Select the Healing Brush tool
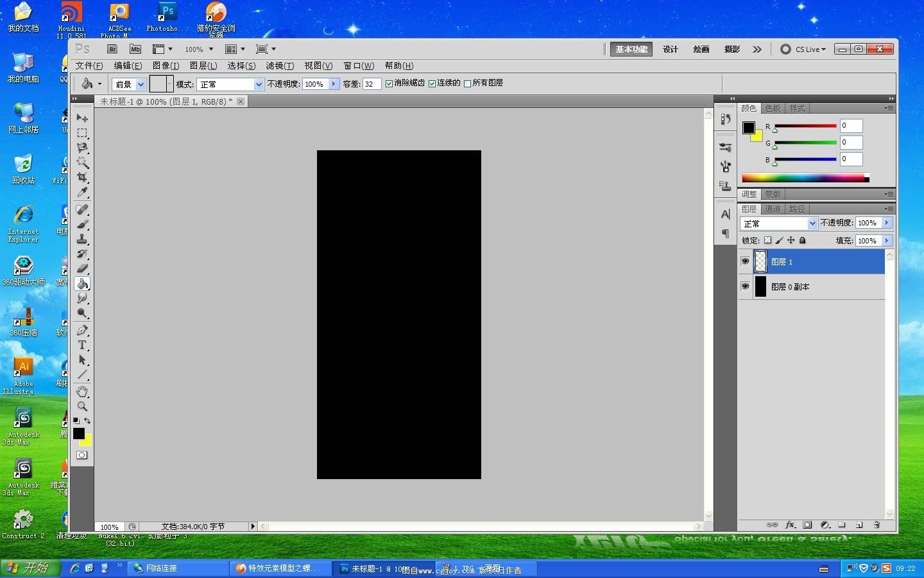The height and width of the screenshot is (578, 924). 82,209
